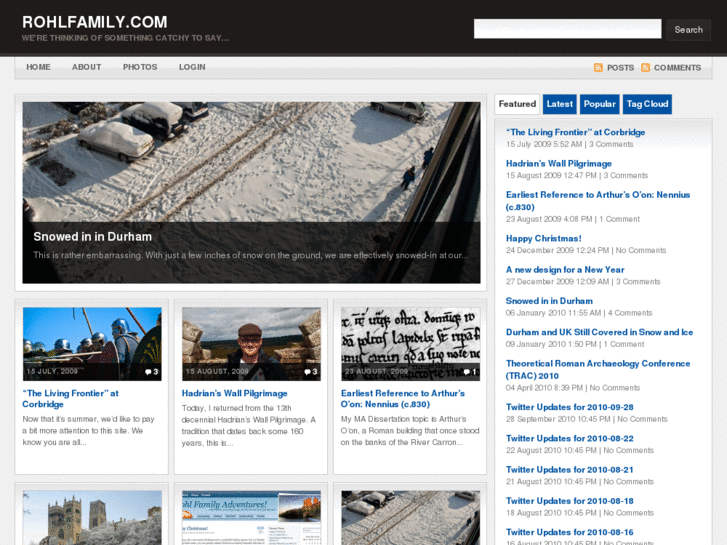
Task: Click slide excerpt "This is rather embarrassing"
Action: pyautogui.click(x=250, y=255)
